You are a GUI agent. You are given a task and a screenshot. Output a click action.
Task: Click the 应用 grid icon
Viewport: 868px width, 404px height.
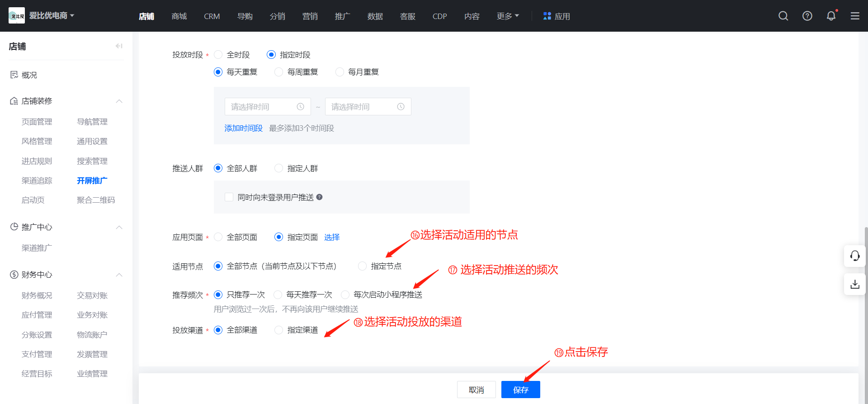pos(547,16)
